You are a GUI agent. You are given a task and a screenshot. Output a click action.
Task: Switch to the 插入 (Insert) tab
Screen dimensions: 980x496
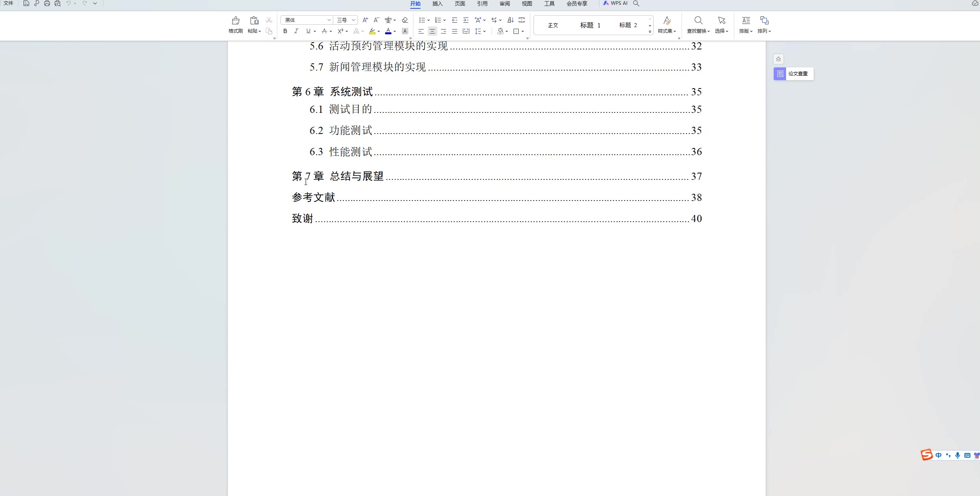point(437,4)
